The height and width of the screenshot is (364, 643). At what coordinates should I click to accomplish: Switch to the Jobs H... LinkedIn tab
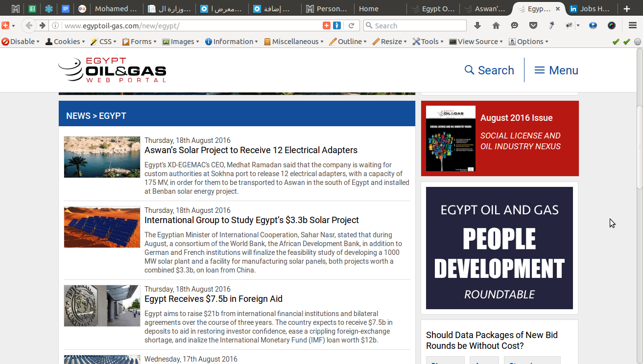(x=591, y=9)
